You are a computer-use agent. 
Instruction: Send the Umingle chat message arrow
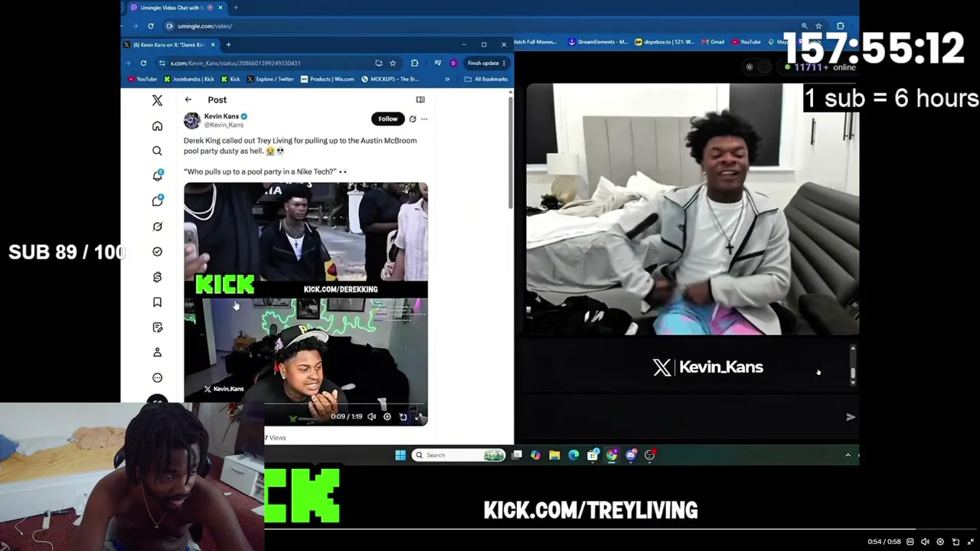click(x=850, y=417)
